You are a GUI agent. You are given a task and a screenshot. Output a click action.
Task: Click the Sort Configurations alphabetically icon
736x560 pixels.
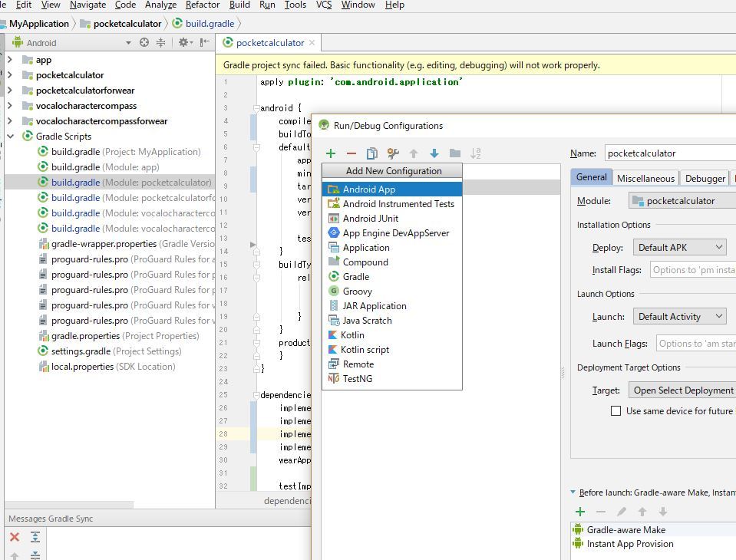[x=476, y=153]
